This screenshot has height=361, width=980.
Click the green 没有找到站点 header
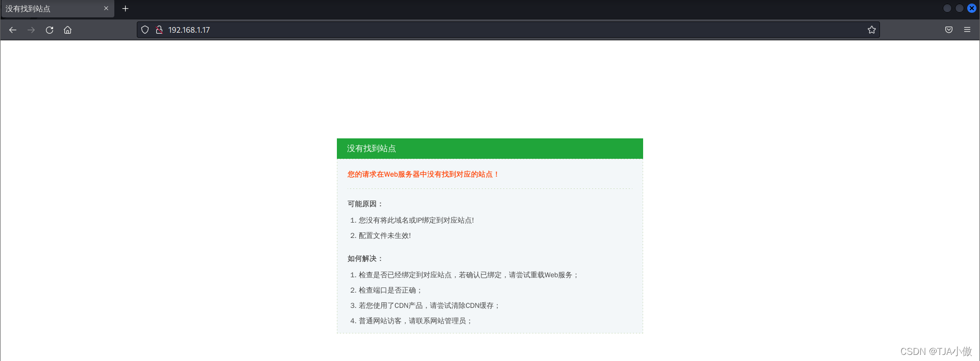click(x=490, y=149)
